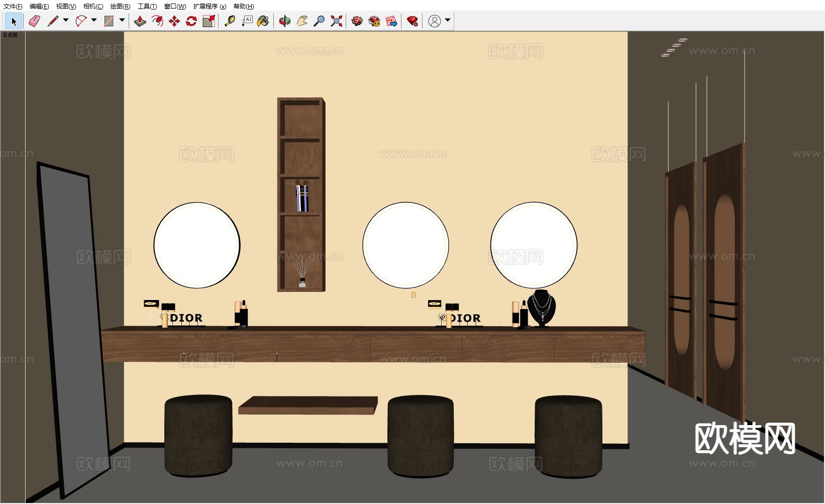Viewport: 825px width, 504px height.
Task: Open the 视图(V) menu
Action: [x=66, y=7]
